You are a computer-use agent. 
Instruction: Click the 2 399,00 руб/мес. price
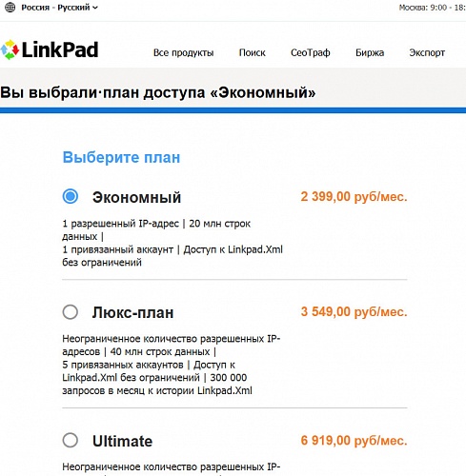pyautogui.click(x=354, y=197)
